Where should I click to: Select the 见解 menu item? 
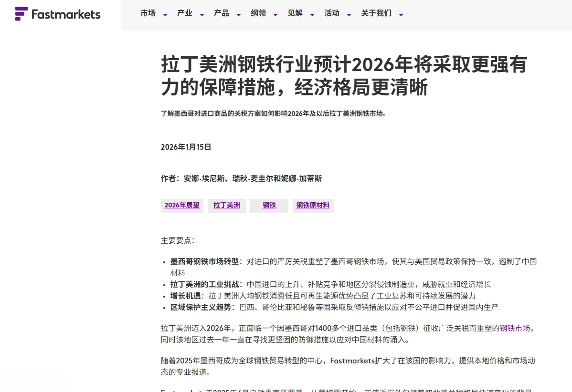point(295,13)
